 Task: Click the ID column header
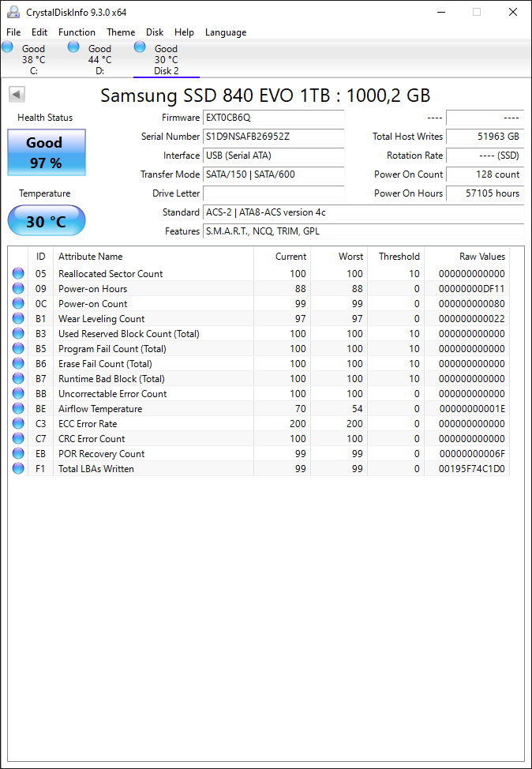pos(41,257)
